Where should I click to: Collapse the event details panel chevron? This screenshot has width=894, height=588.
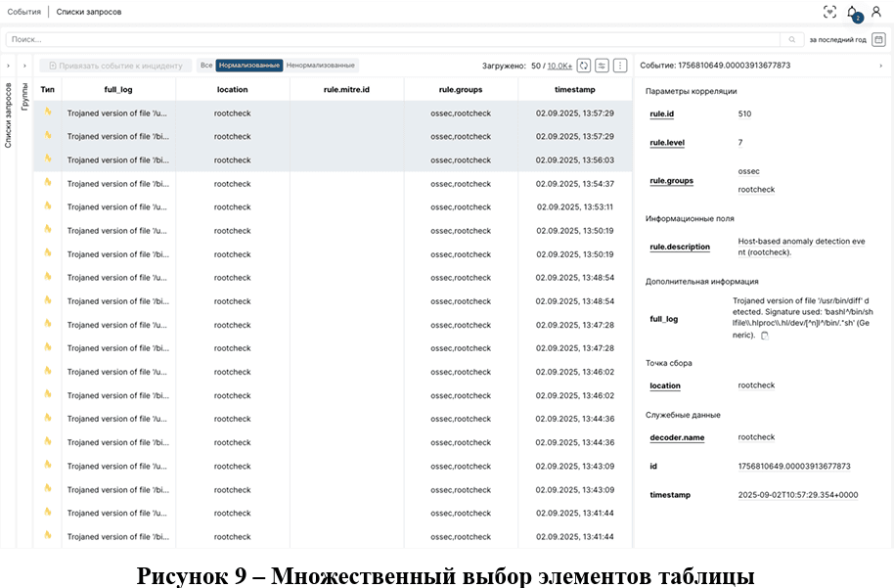coord(881,66)
